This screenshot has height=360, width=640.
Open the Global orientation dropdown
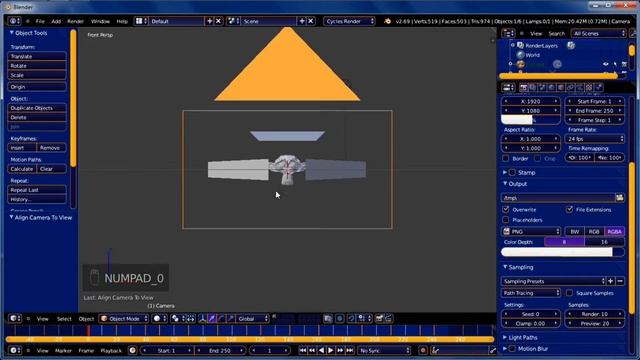click(x=252, y=318)
